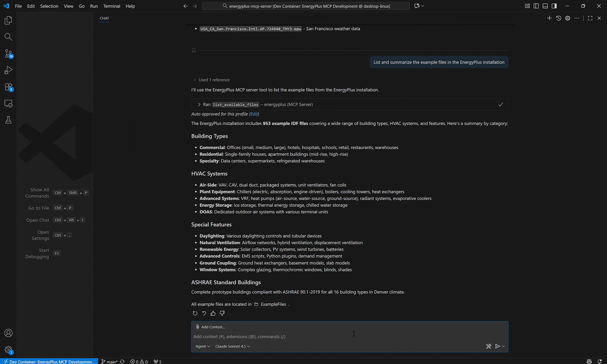The image size is (607, 364).
Task: Open the Selection menu
Action: click(x=49, y=6)
